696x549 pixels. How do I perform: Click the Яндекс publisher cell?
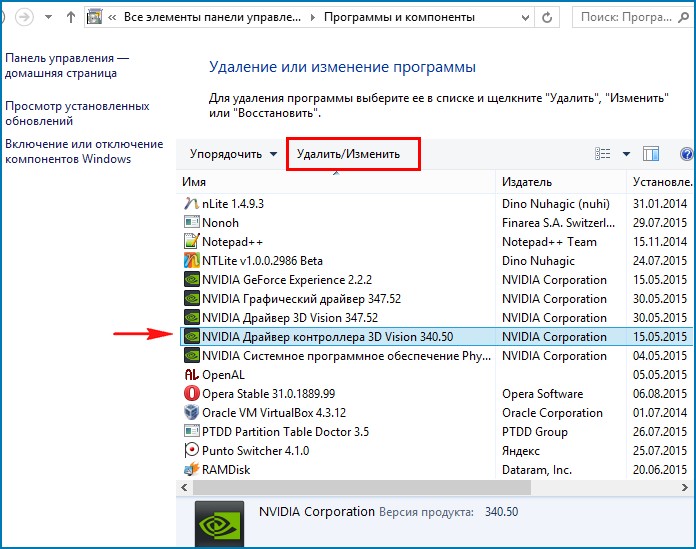(521, 450)
